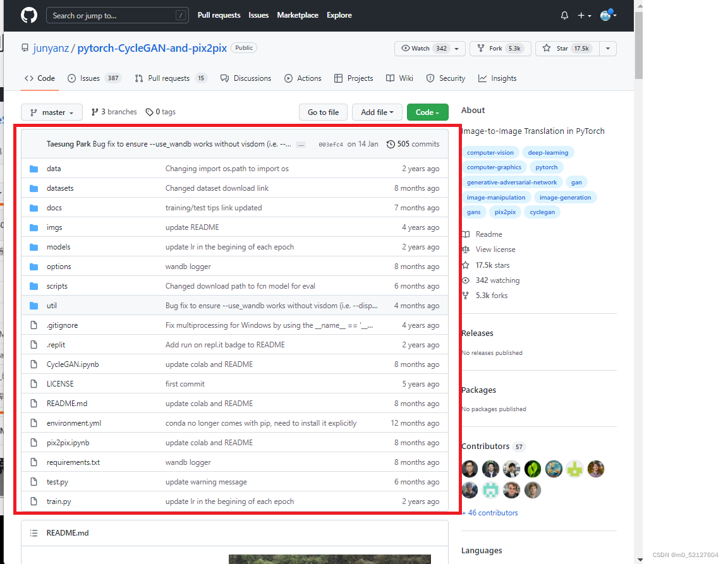Click the Search or jump to field
Viewport: 728px width, 564px height.
[118, 15]
